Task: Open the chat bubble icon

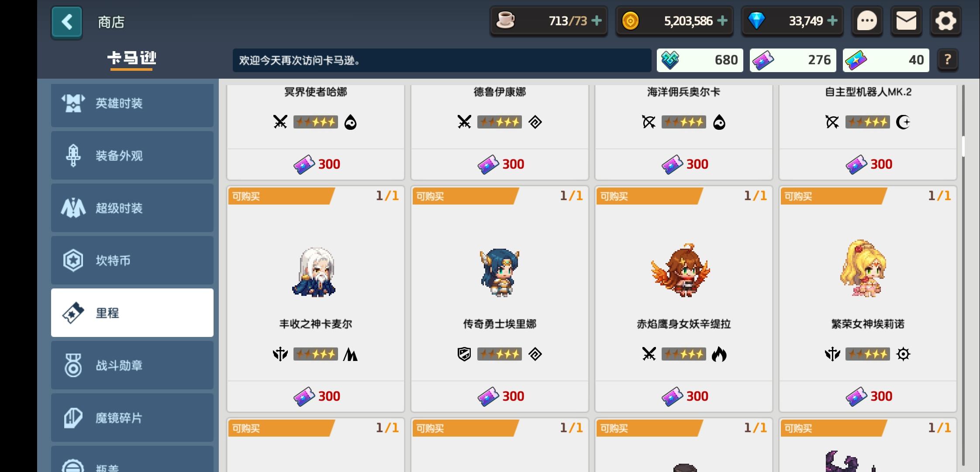Action: [867, 21]
